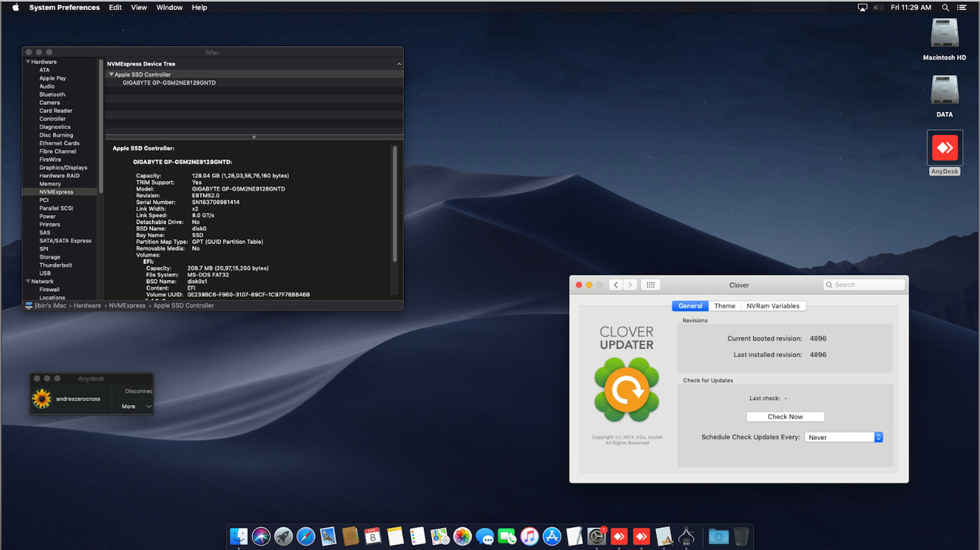Open Downloads folder in the Dock
980x550 pixels.
(718, 536)
